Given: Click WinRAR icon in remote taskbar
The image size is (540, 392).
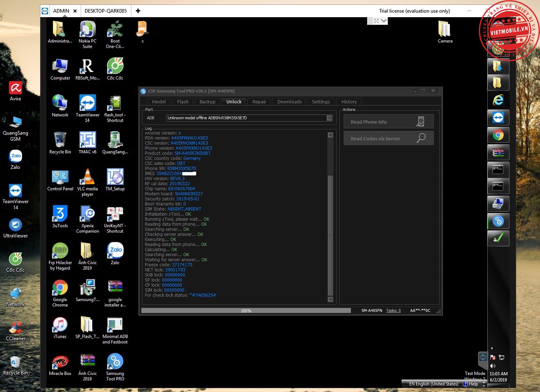Looking at the screenshot, I should tap(498, 153).
